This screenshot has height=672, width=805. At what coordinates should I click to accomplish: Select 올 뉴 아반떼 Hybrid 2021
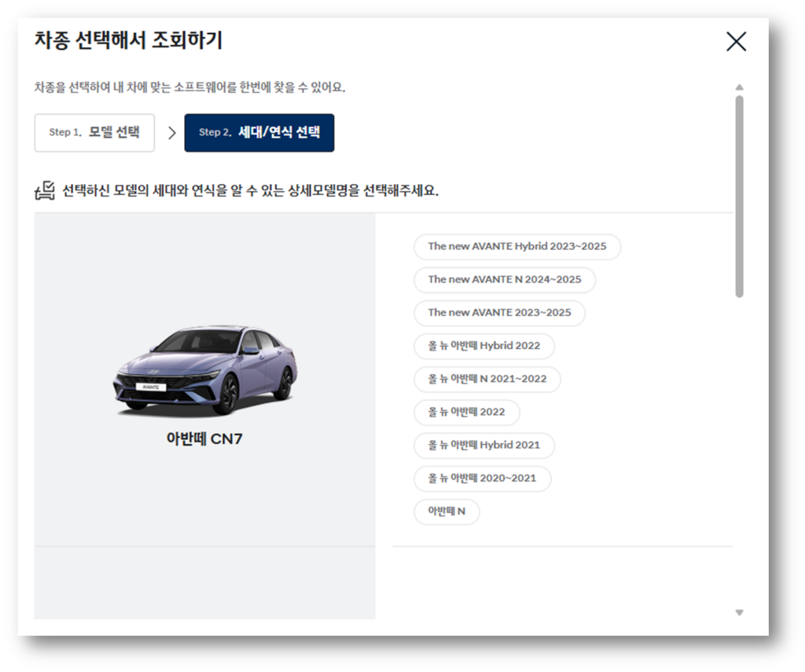click(x=484, y=445)
